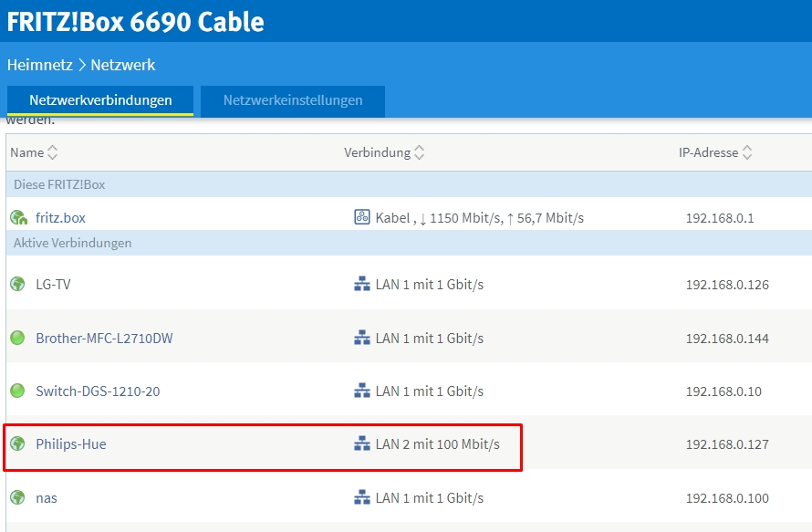Viewport: 812px width, 532px height.
Task: Click the globe status icon beside LG-TV
Action: tap(17, 284)
